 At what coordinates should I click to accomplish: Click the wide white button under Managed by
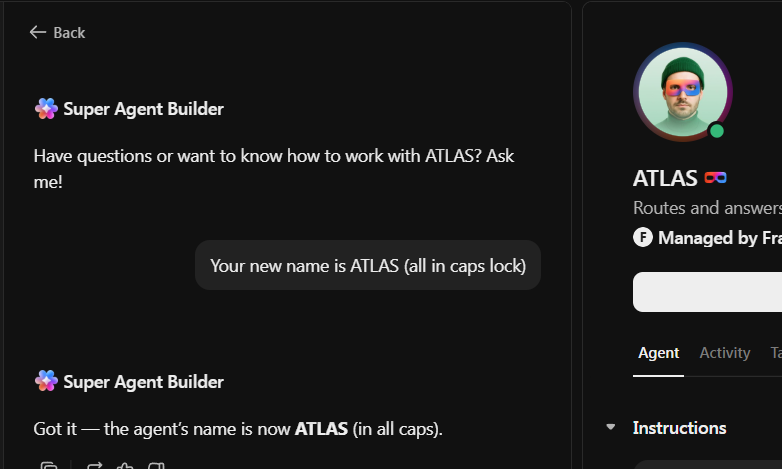(707, 293)
